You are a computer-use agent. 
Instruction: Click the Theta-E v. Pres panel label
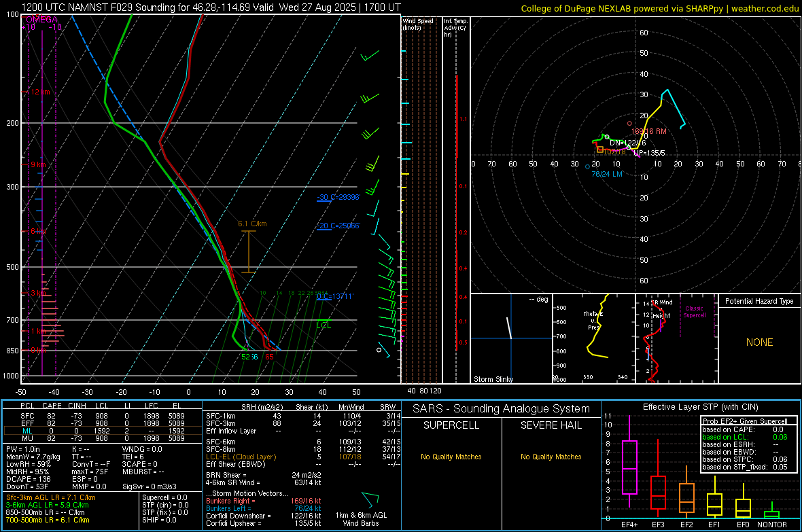593,320
